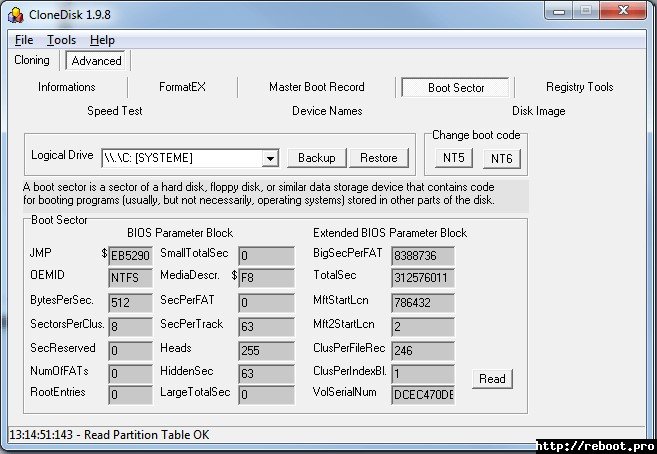Click the TotalSec field showing 312576011
Viewport: 657px width, 454px height.
(423, 278)
